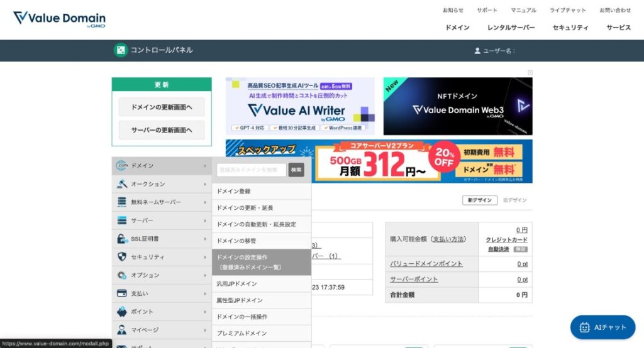
Task: Select 属性型JPドメイン submenu item
Action: click(x=262, y=300)
